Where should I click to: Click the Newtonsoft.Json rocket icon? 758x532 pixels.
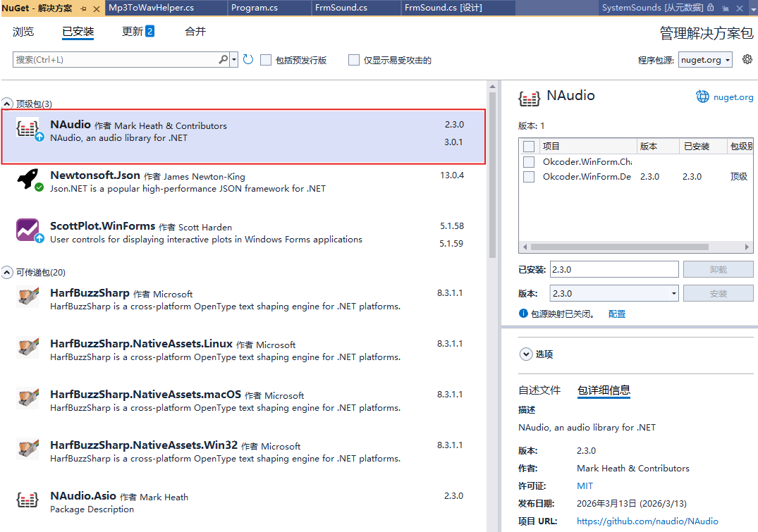[27, 179]
